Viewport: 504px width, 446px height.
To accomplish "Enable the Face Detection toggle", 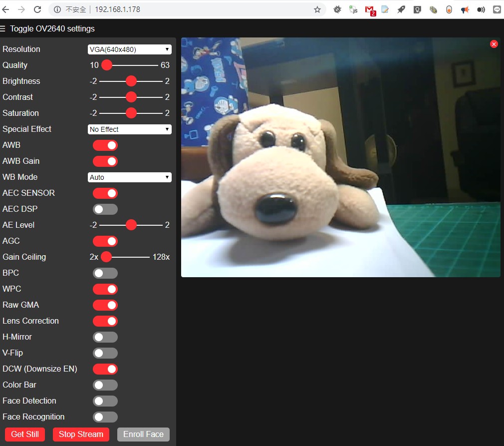I will coord(105,401).
